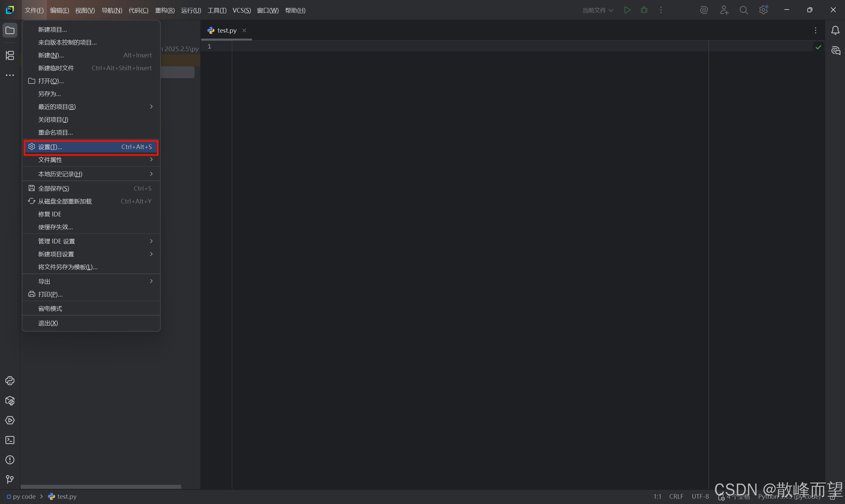Click the Structure tool window icon
This screenshot has width=845, height=504.
[x=10, y=55]
